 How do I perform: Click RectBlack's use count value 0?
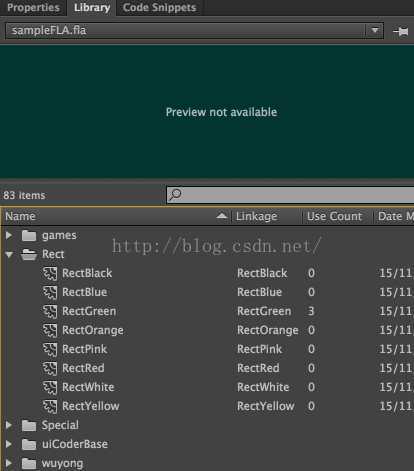[311, 273]
